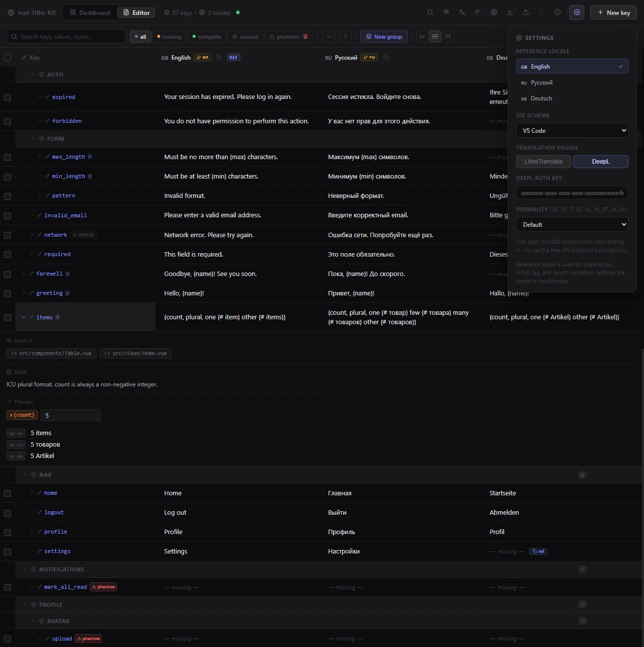Click the download import icon
The image size is (644, 647).
(510, 12)
